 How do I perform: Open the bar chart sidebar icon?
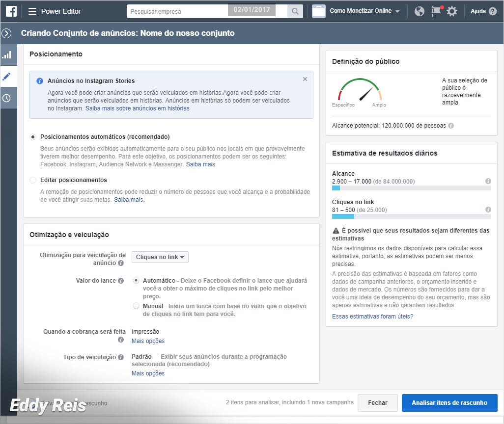[x=7, y=55]
